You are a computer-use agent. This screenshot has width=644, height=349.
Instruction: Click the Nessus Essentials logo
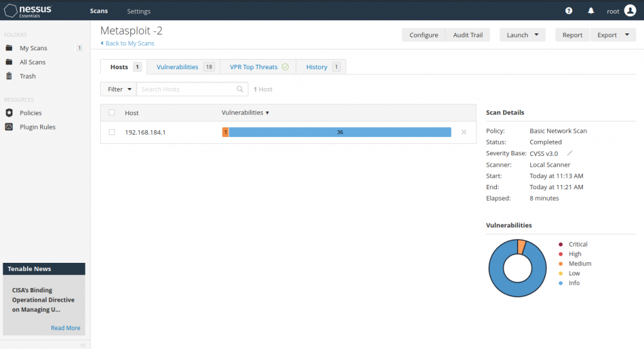tap(28, 11)
